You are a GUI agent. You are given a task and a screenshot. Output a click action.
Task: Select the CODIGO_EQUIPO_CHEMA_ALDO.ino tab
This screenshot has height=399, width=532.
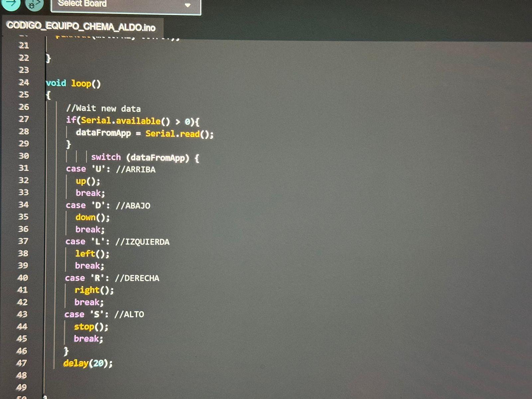81,26
